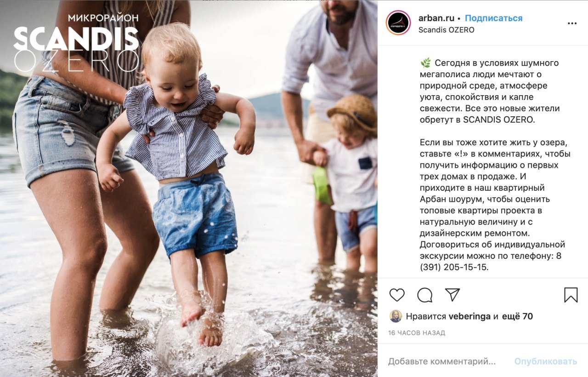Like the post with the heart icon
The image size is (588, 377).
coord(397,295)
